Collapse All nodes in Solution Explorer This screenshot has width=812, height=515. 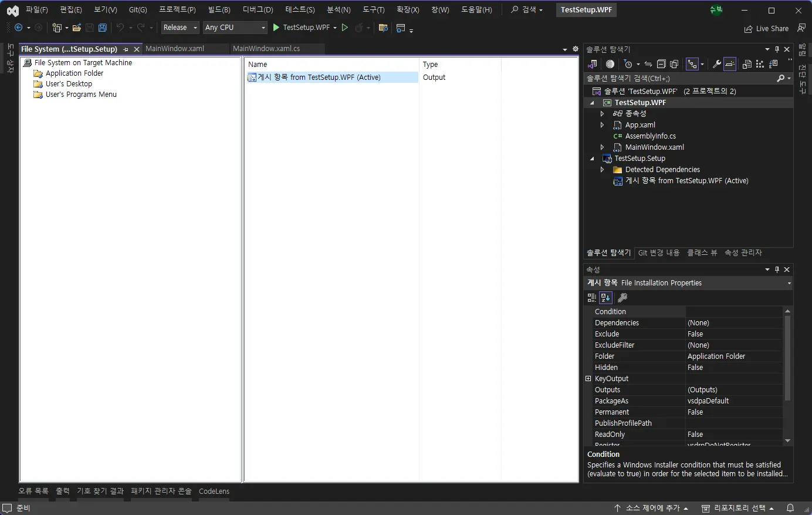661,64
